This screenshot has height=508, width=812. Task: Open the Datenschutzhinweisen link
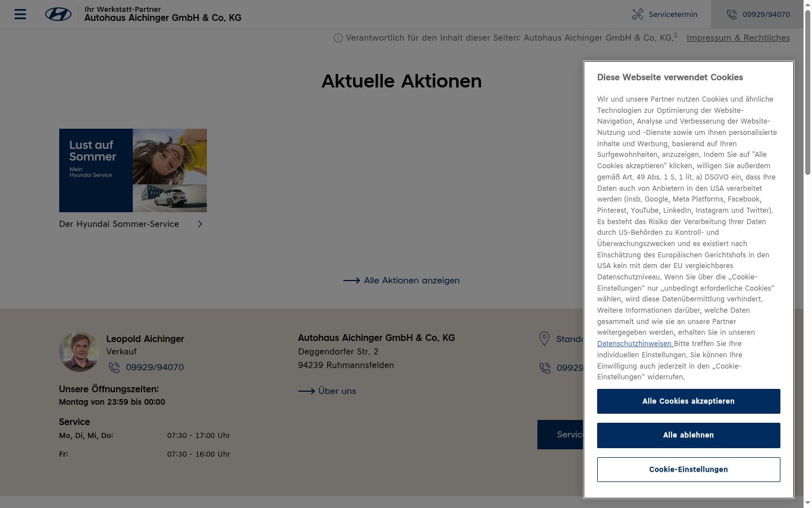(634, 344)
